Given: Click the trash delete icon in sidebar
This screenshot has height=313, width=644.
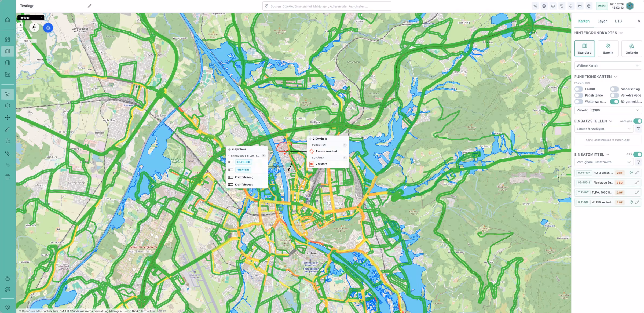Looking at the screenshot, I should [8, 177].
